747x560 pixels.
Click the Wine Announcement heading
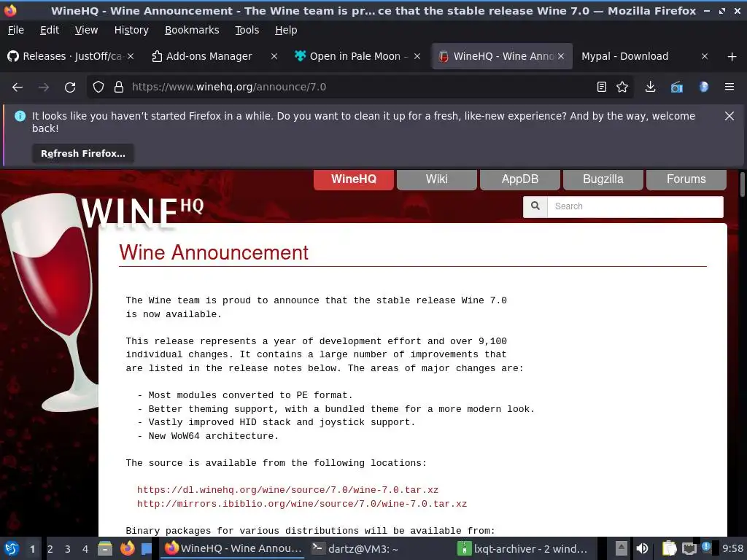tap(214, 252)
